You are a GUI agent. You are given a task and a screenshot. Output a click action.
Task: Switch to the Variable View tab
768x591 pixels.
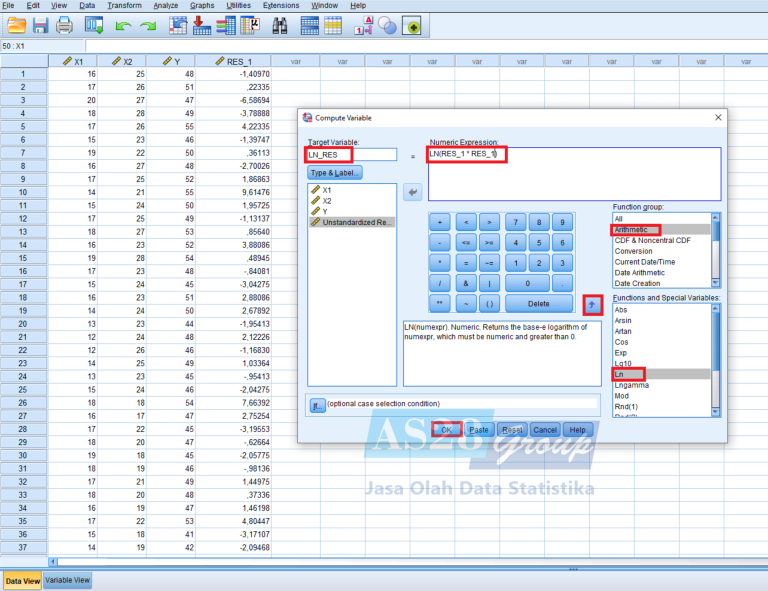click(68, 580)
